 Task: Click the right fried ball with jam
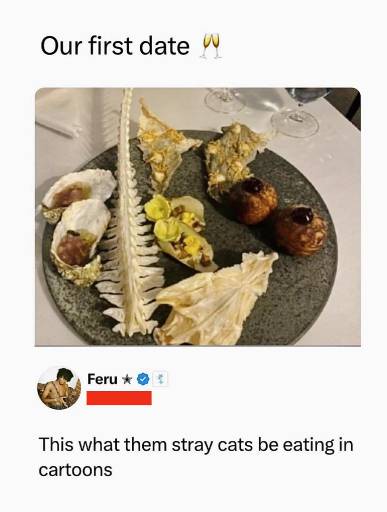coord(301,231)
